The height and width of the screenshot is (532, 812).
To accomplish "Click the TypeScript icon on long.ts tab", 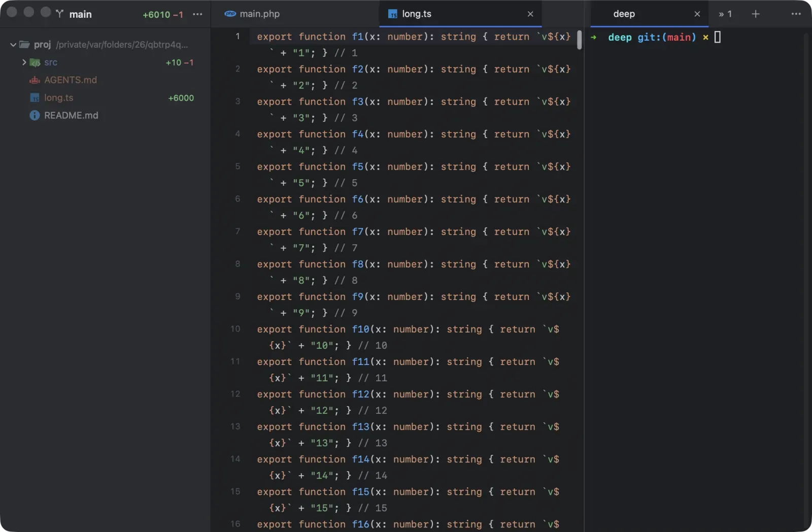I will (393, 14).
